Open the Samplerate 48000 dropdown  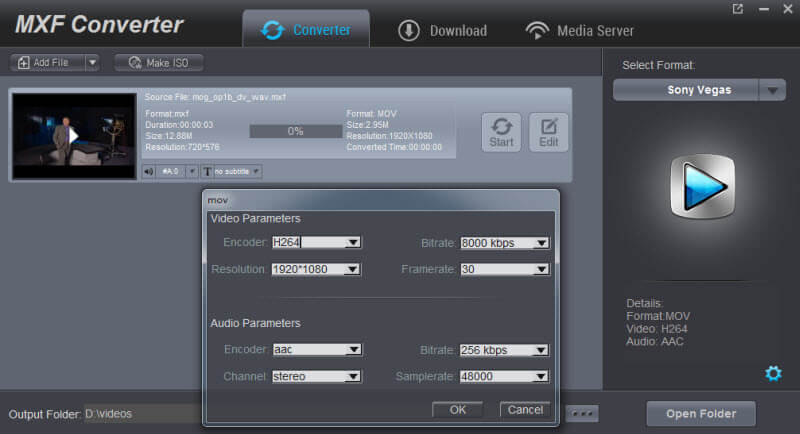[x=505, y=376]
